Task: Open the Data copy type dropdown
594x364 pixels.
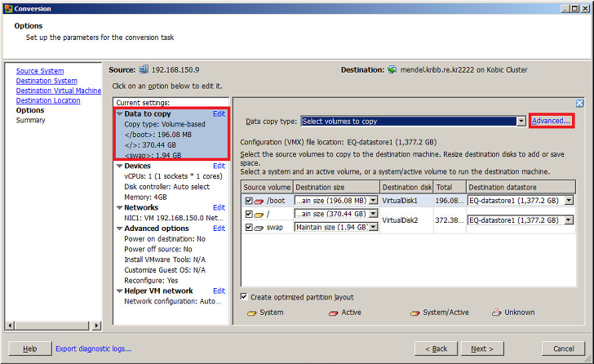Action: click(x=521, y=122)
